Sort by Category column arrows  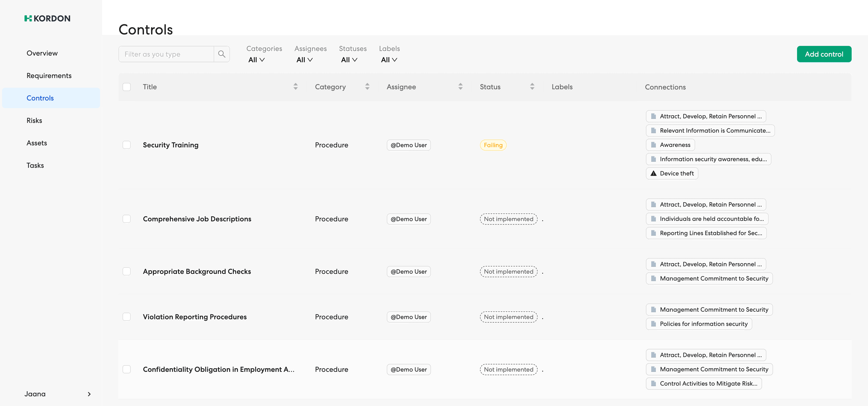[367, 86]
